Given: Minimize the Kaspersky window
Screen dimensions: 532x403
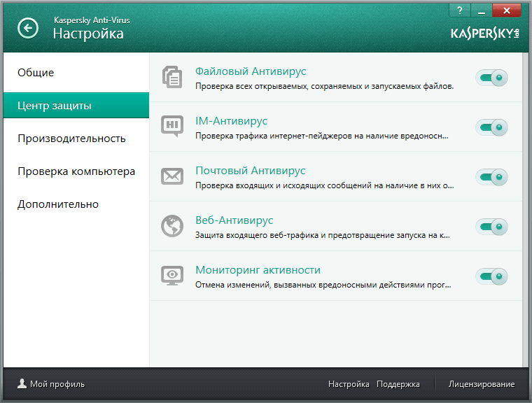Looking at the screenshot, I should pyautogui.click(x=481, y=10).
